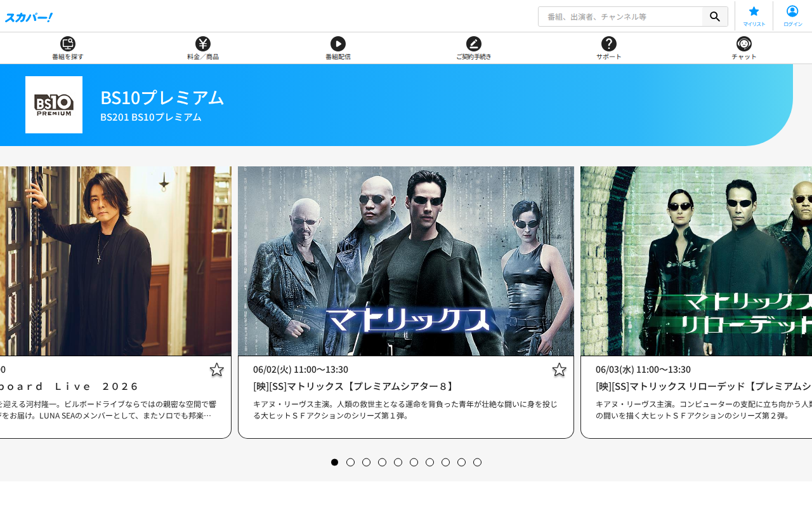Screen dimensions: 812x508
Task: Click 06/02(火) 11:00〜13:30 airtime text
Action: pos(301,369)
